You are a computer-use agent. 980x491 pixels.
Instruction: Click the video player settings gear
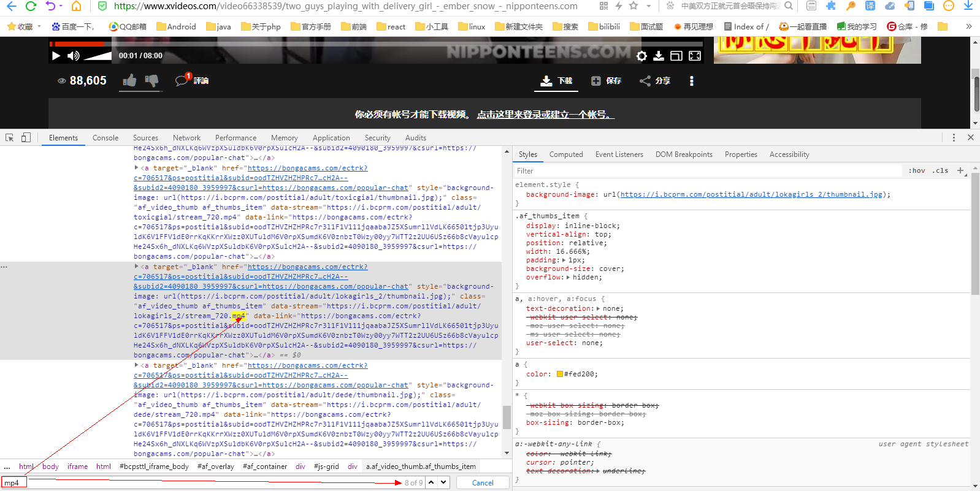click(641, 56)
